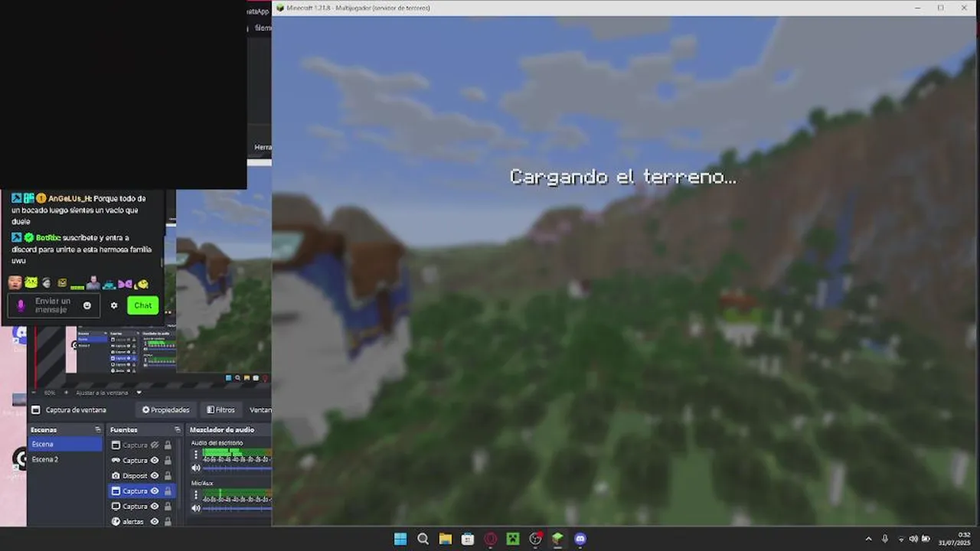
Task: Pop out the Fuentes dock panel icon
Action: (177, 429)
